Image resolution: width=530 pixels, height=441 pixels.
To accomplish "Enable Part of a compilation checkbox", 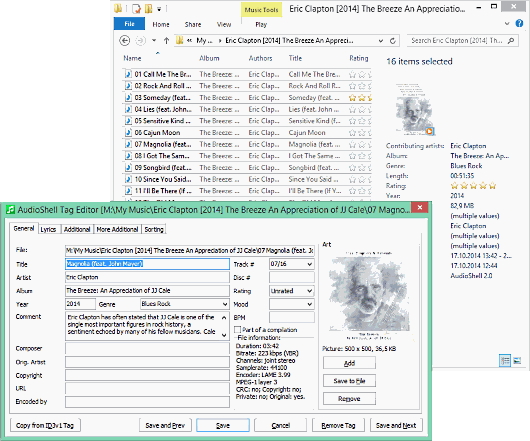I will click(238, 329).
